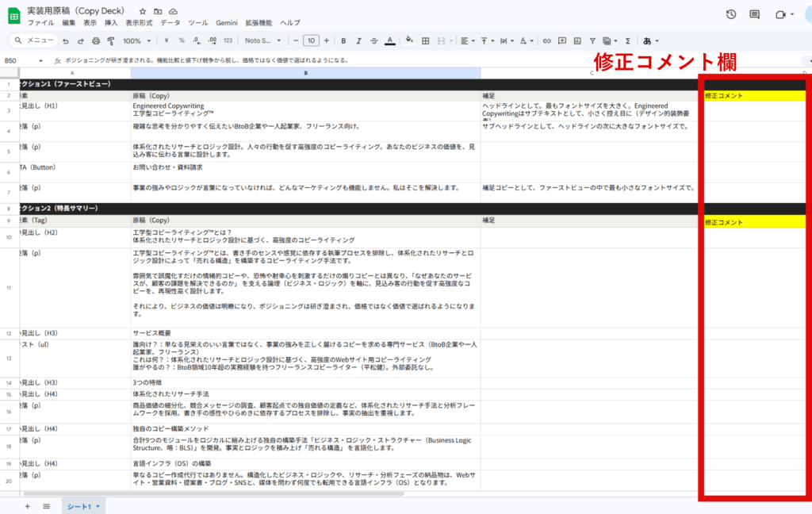812x514 pixels.
Task: Open the Gemini menu
Action: tap(227, 22)
